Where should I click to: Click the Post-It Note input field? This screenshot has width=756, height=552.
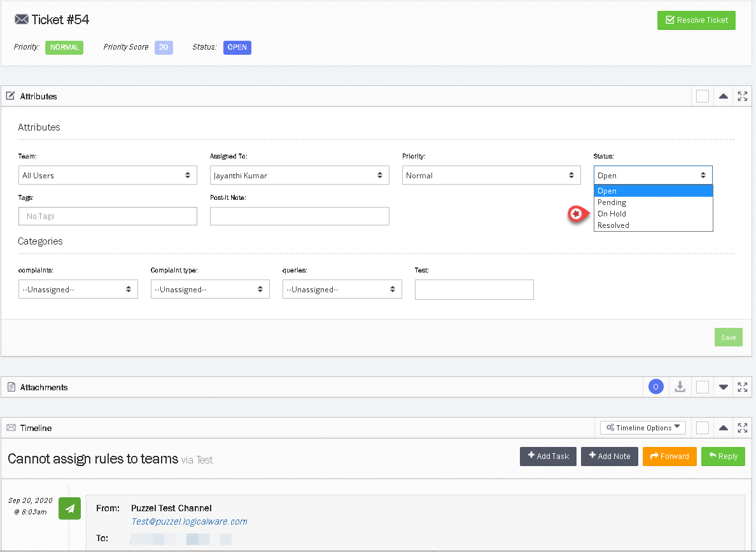click(x=299, y=216)
